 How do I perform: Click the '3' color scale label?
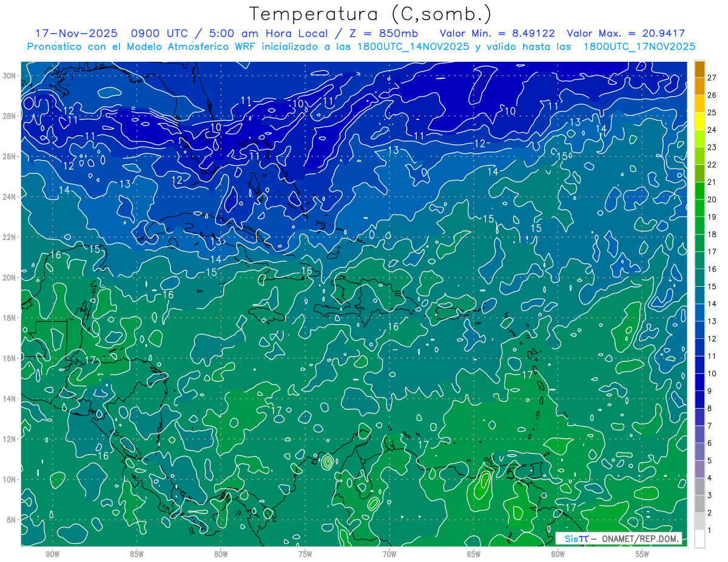click(710, 495)
